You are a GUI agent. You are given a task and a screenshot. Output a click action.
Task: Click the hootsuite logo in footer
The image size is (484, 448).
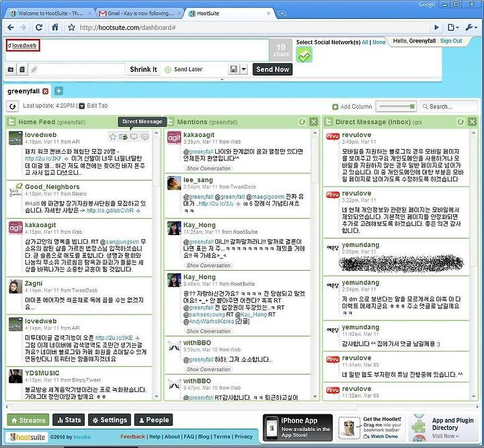click(x=27, y=437)
